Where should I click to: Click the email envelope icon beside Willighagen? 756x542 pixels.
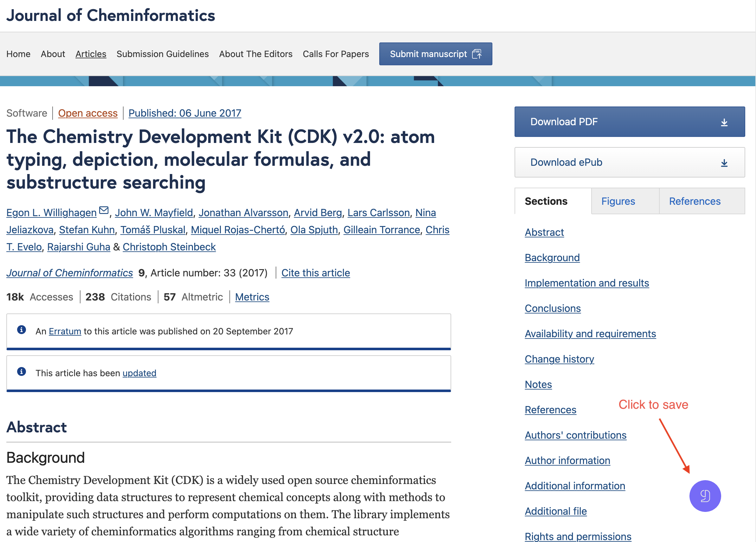click(104, 210)
